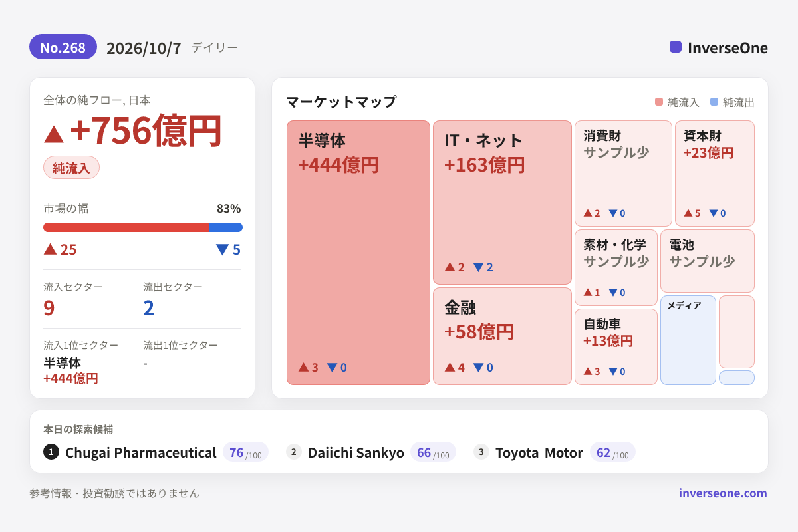Screen dimensions: 798x532
Task: Click the 66/100 score pill
Action: point(433,452)
